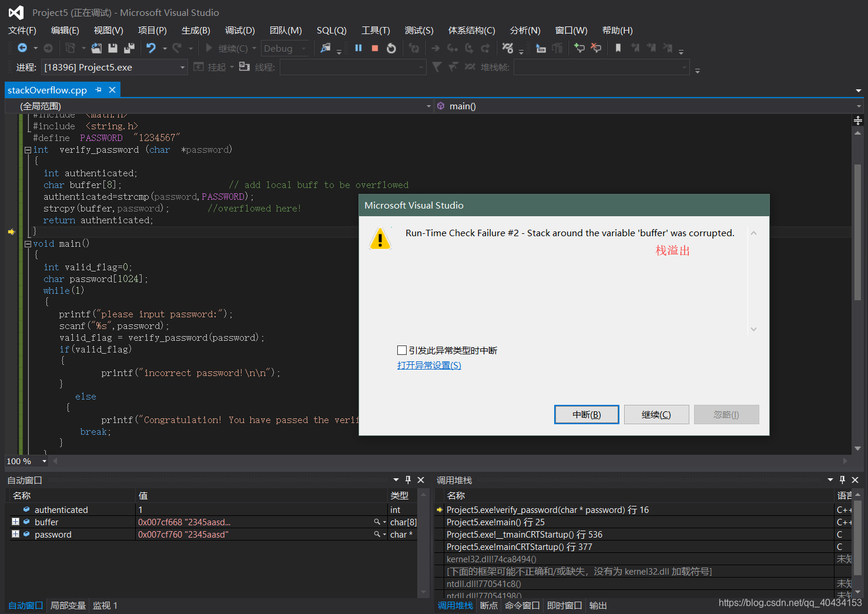Open the 编辑(E) menu
The width and height of the screenshot is (868, 614).
coord(65,30)
